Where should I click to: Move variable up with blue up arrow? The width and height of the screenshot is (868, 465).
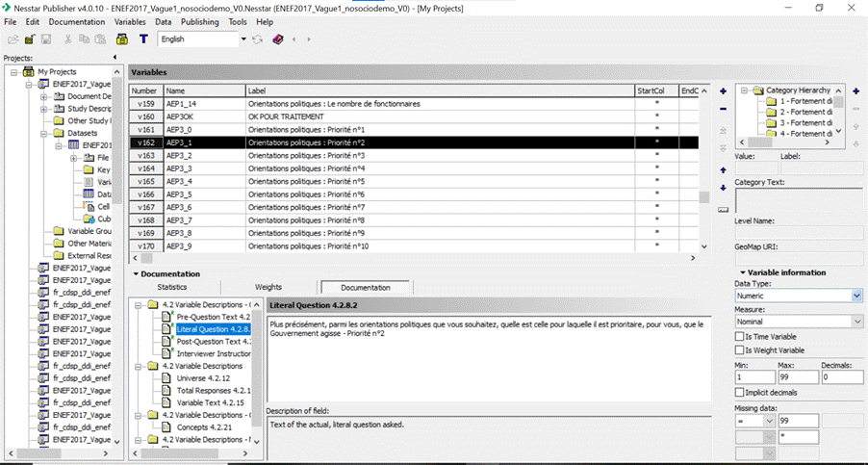click(x=723, y=170)
